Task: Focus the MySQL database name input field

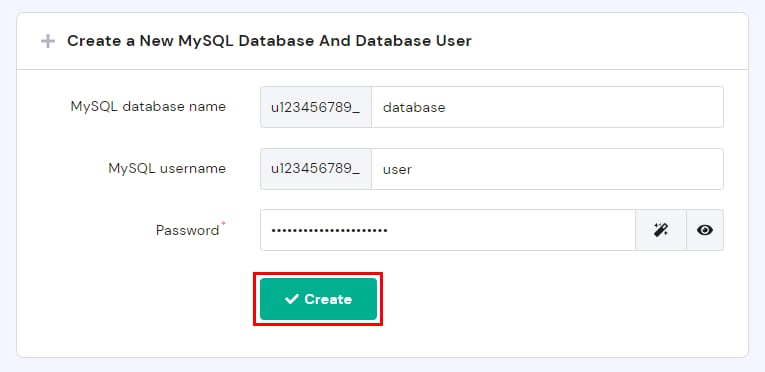Action: tap(547, 107)
